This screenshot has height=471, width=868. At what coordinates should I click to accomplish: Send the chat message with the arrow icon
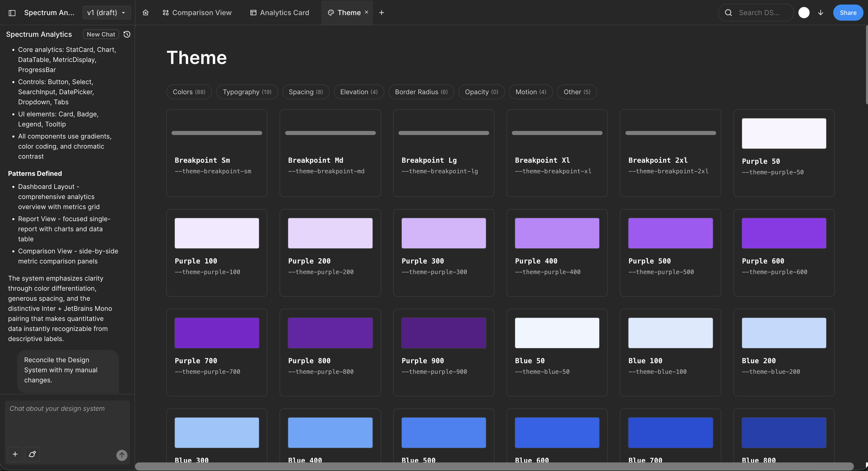click(122, 455)
